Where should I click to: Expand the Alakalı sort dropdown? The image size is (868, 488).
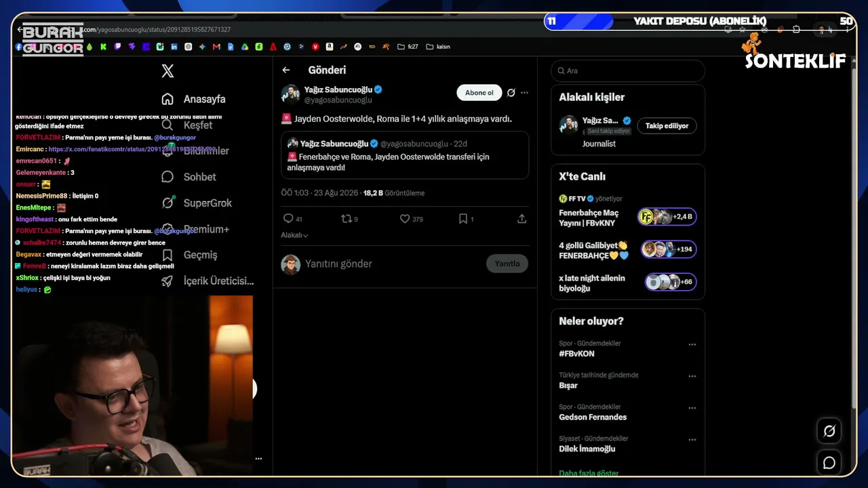click(295, 235)
